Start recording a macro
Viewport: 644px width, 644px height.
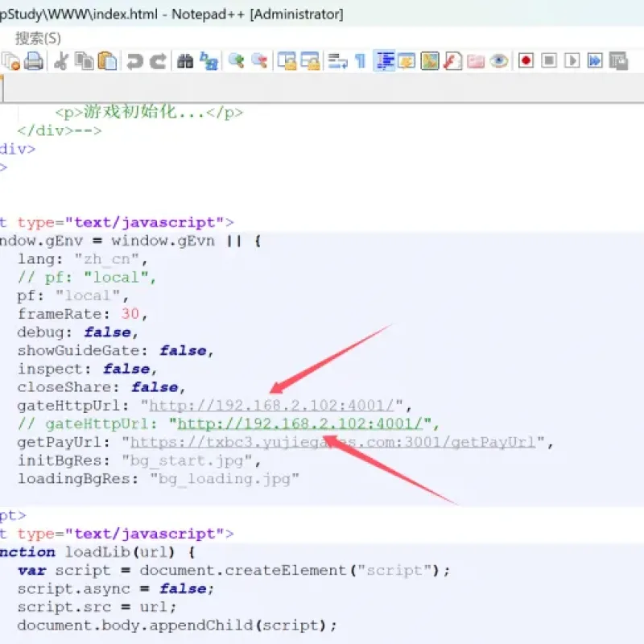[x=526, y=61]
